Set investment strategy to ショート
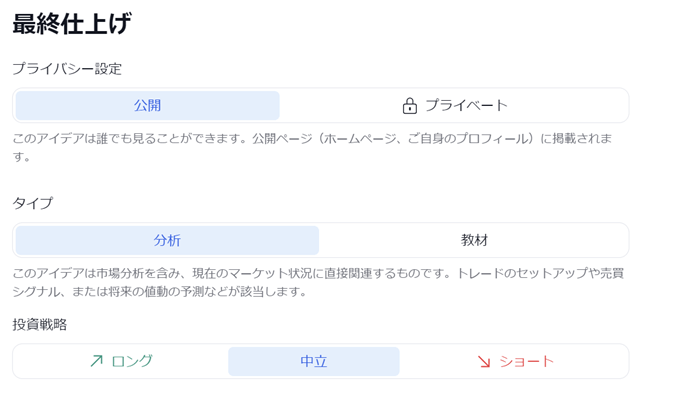 point(515,361)
